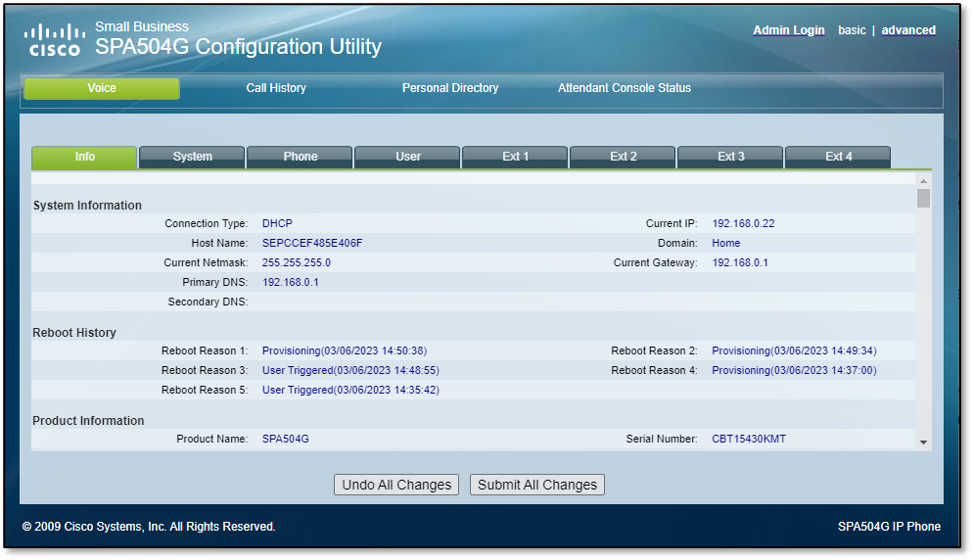The width and height of the screenshot is (974, 560).
Task: Click Reboot Reason 3 User Triggered value
Action: pos(350,370)
